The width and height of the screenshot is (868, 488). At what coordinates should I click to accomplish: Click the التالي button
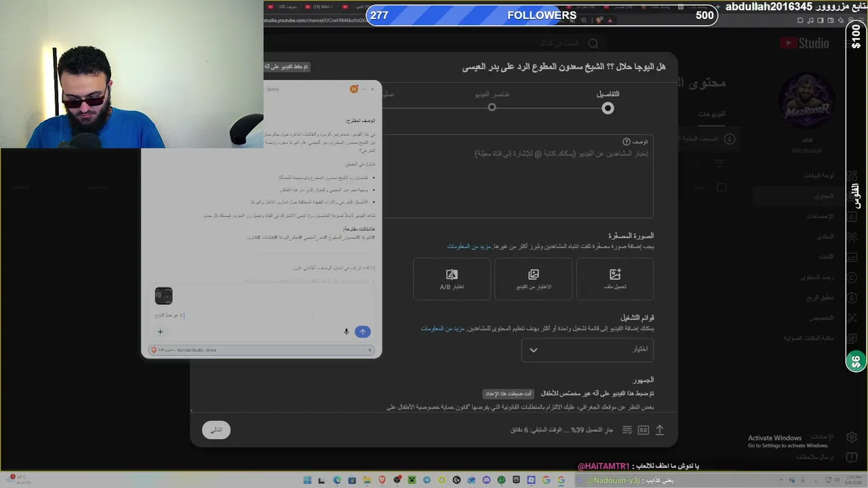coord(216,430)
